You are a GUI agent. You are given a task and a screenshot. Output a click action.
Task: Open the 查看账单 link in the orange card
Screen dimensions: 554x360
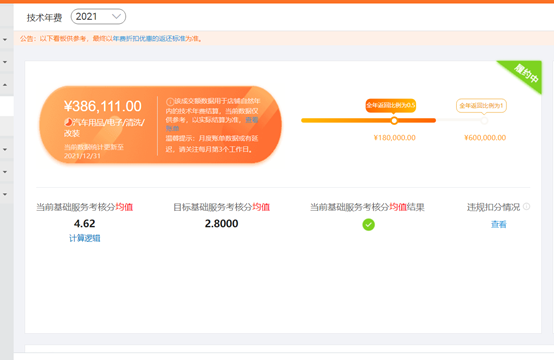click(x=251, y=120)
